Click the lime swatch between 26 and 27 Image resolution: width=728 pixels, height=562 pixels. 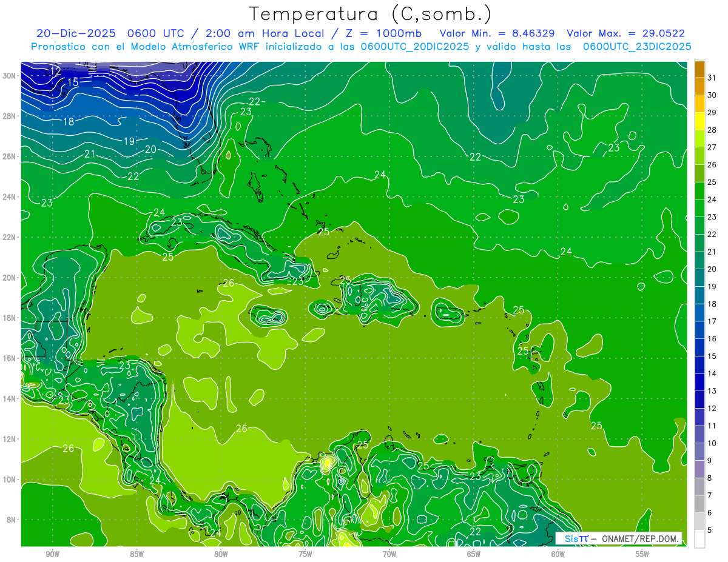coord(700,156)
